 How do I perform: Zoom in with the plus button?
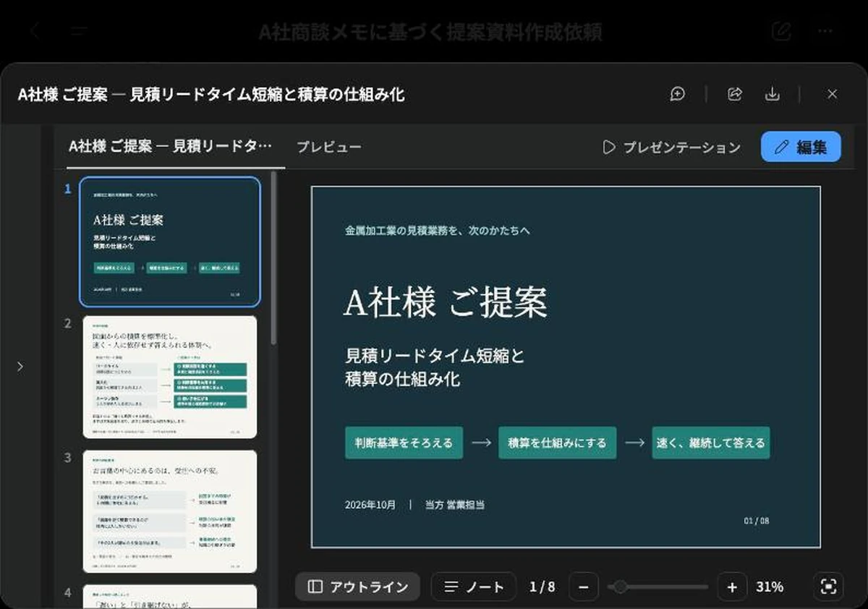click(x=732, y=587)
